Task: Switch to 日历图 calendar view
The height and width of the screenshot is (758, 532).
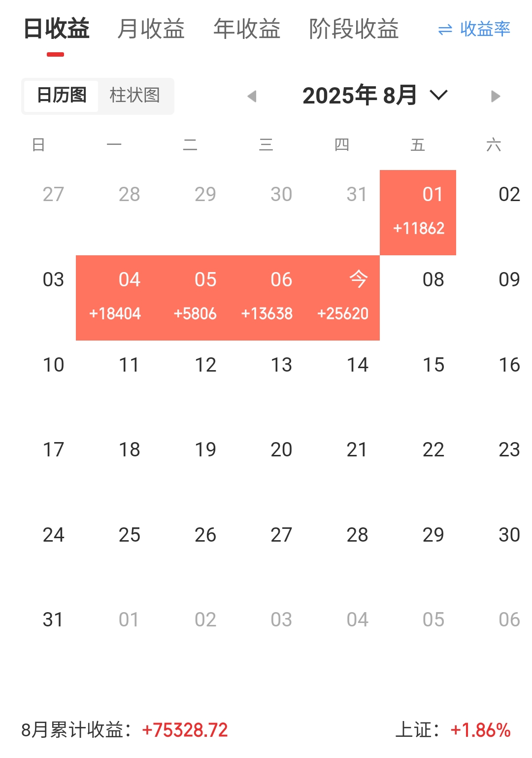Action: coord(62,95)
